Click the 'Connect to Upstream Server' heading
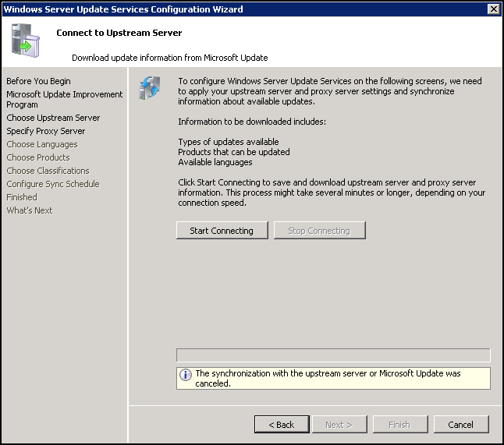The height and width of the screenshot is (445, 504). pyautogui.click(x=119, y=33)
